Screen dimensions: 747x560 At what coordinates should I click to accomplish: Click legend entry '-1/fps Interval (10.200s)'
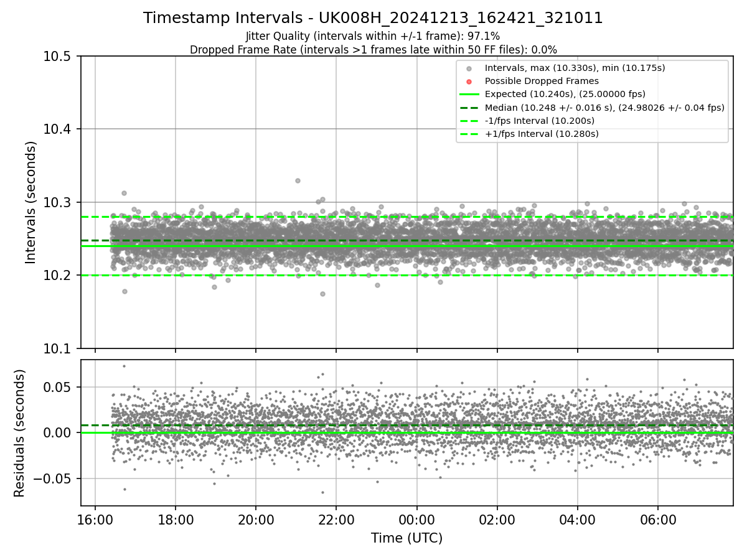[539, 120]
